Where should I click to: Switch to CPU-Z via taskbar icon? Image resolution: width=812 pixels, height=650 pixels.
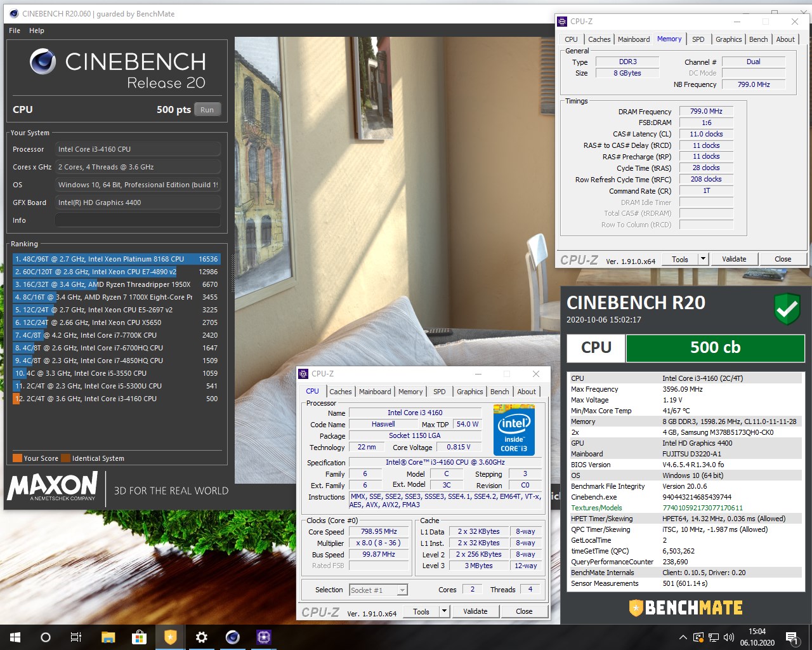click(x=264, y=637)
